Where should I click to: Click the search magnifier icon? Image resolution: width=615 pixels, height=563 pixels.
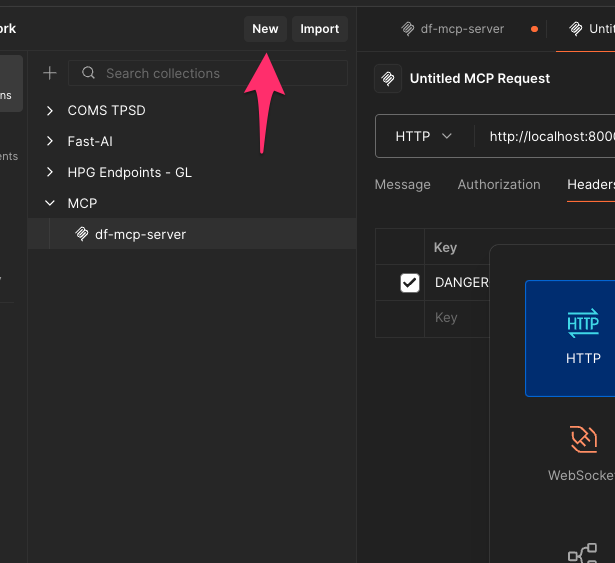coord(88,73)
